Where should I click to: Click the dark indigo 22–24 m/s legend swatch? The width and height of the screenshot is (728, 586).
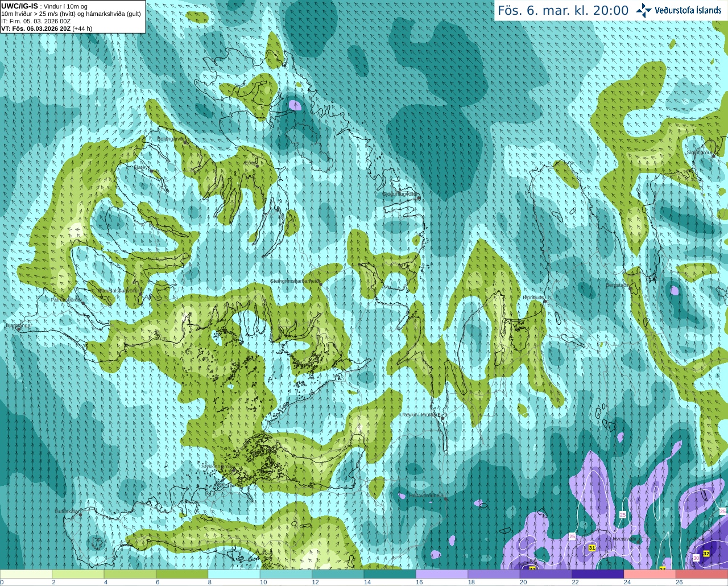click(x=598, y=574)
